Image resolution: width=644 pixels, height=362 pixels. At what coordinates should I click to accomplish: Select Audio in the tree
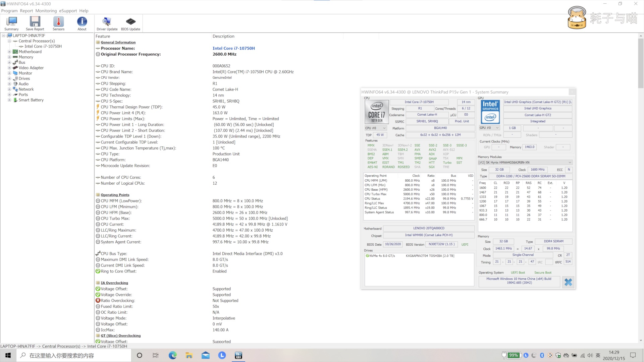pos(23,84)
